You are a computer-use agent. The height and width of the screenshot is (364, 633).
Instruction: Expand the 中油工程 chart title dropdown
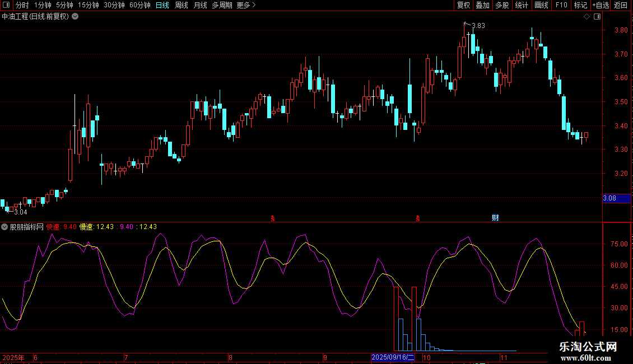point(75,16)
